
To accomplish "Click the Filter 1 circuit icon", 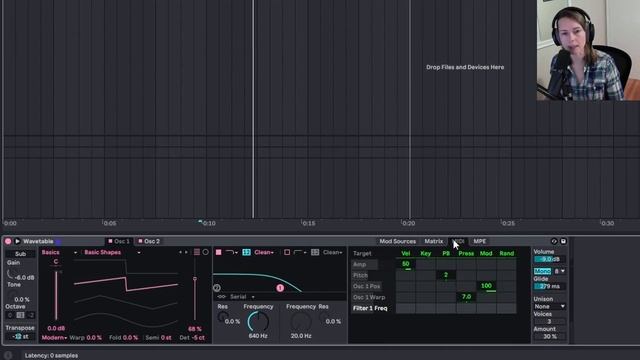I will [246, 252].
